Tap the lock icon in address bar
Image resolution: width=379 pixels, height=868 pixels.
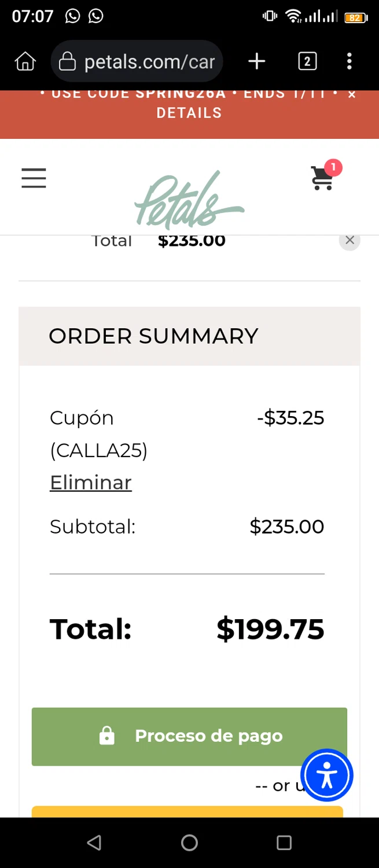[68, 61]
